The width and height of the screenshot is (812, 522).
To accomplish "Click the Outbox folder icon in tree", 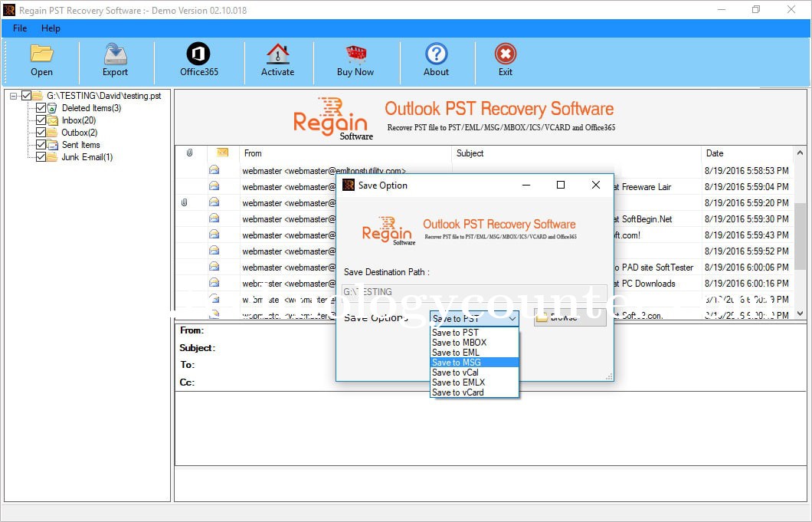I will [x=52, y=132].
